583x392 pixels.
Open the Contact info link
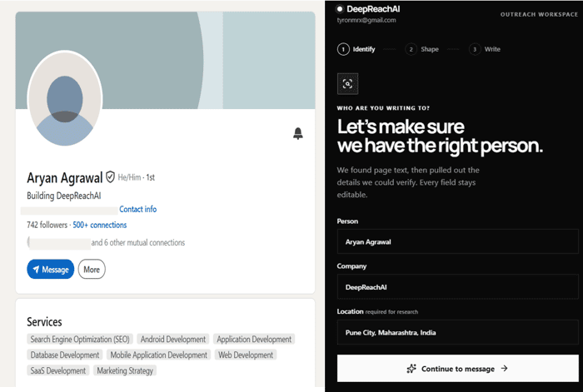click(138, 209)
